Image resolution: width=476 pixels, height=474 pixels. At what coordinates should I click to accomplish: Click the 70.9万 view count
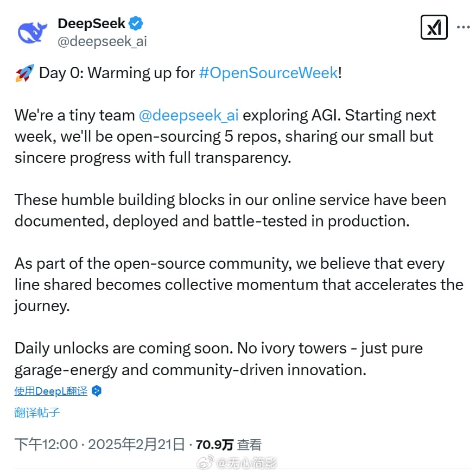click(x=214, y=445)
